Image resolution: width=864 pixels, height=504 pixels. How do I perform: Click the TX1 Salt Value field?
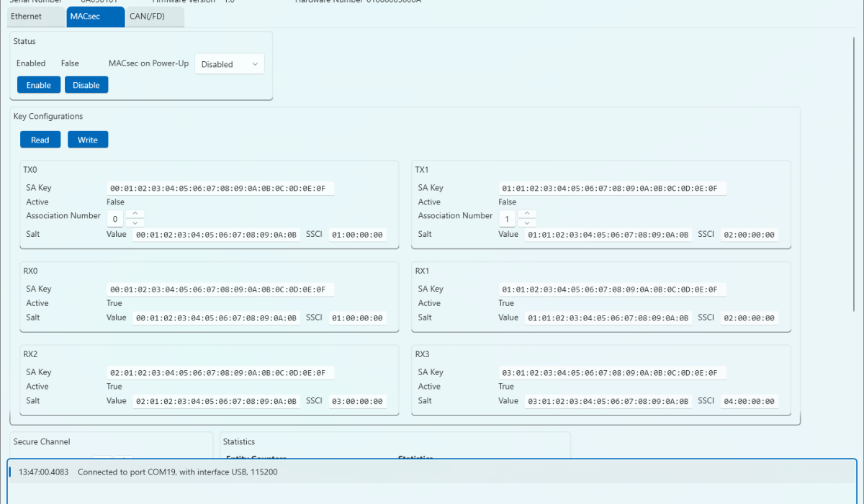[608, 235]
